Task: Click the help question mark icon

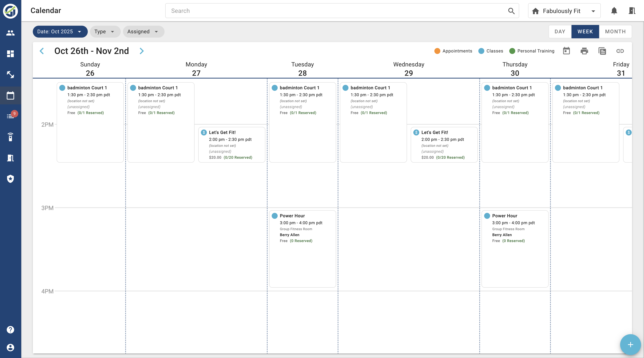Action: (x=10, y=330)
